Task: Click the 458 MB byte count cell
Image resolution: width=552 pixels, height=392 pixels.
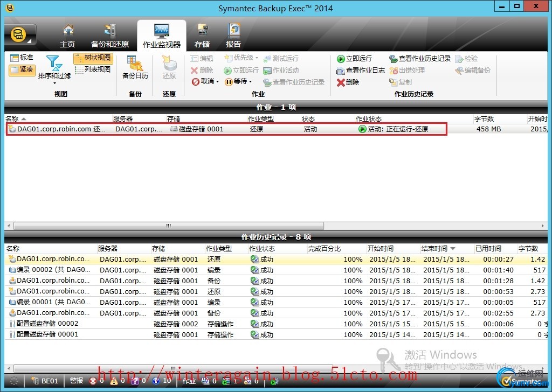Action: pos(488,129)
